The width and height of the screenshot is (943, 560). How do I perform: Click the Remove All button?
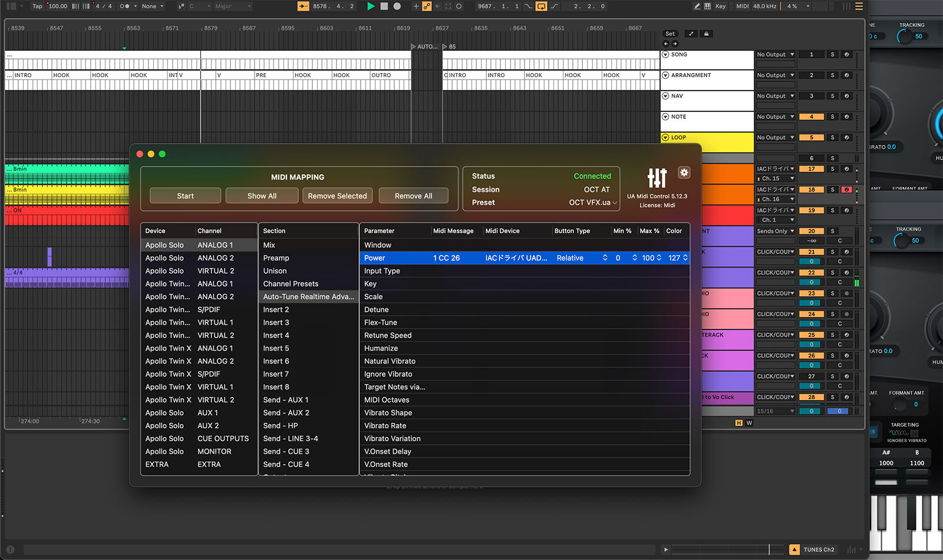click(413, 195)
